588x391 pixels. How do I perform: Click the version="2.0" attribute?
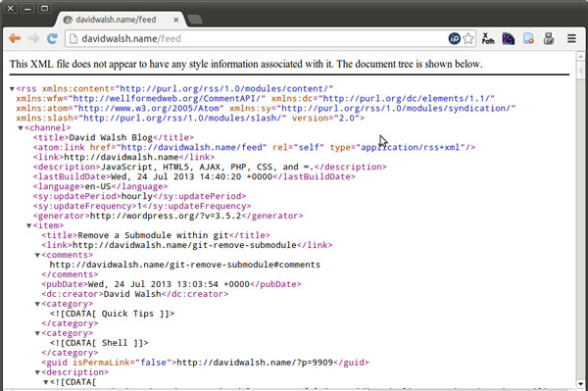325,119
